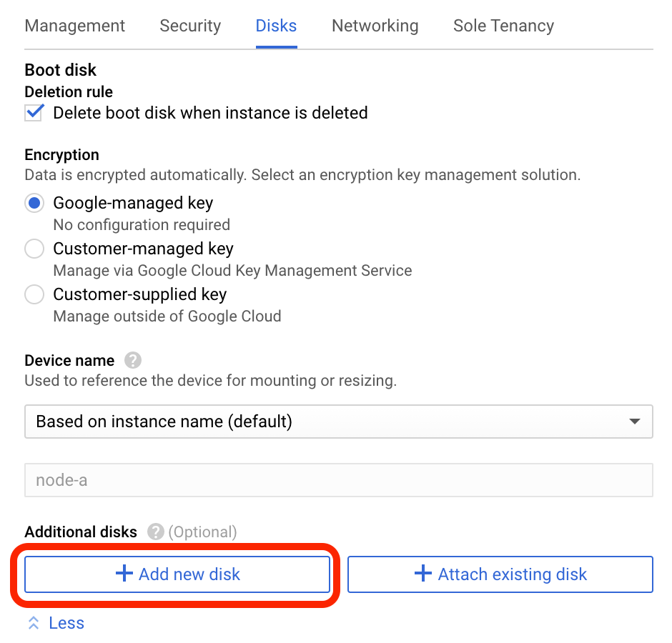
Task: Open the Device name dropdown
Action: point(338,422)
